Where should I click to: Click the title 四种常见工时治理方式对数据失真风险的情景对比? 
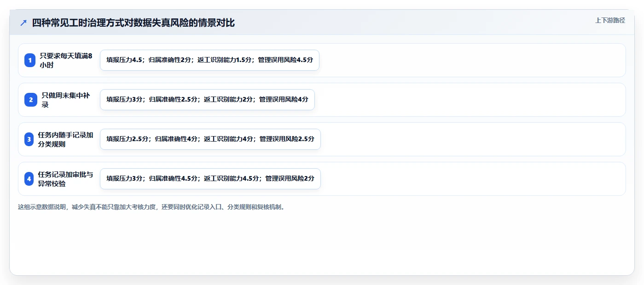(133, 23)
